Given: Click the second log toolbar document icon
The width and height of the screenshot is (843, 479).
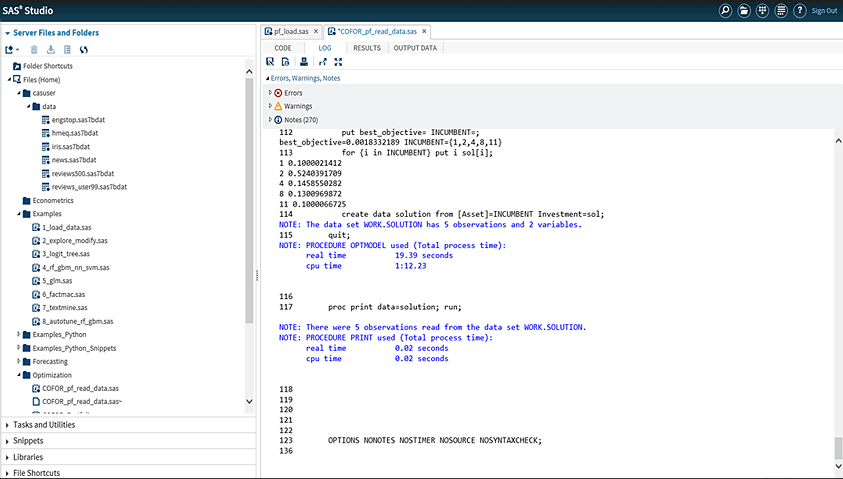Looking at the screenshot, I should 285,62.
